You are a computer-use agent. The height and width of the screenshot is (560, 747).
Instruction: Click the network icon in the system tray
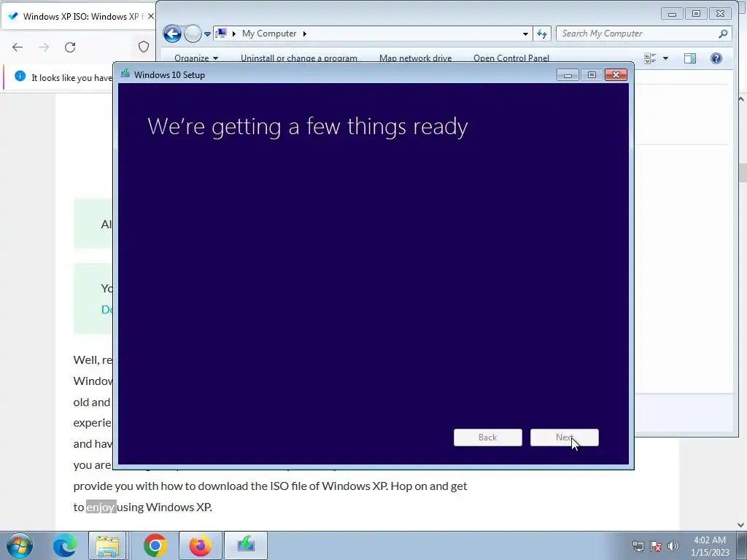[x=638, y=546]
